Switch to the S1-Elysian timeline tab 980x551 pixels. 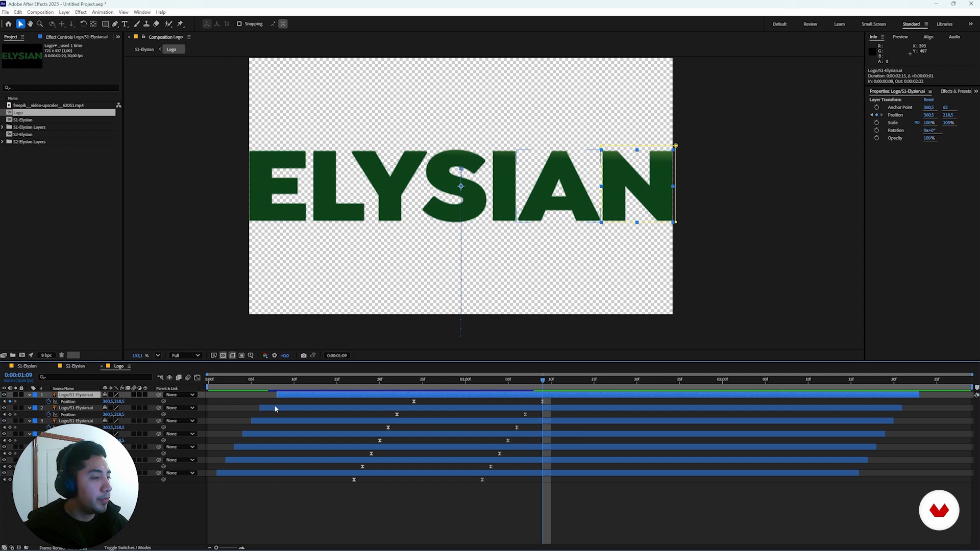pyautogui.click(x=27, y=366)
